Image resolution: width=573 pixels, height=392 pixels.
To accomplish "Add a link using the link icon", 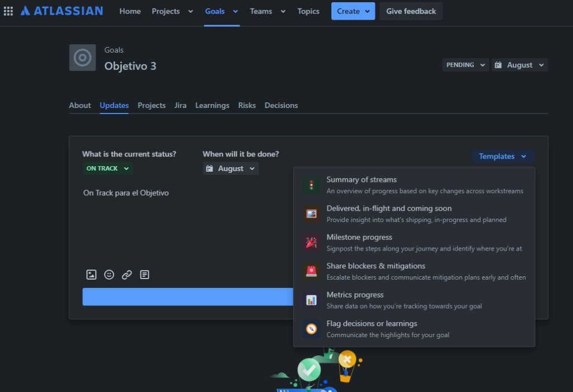I will point(127,275).
